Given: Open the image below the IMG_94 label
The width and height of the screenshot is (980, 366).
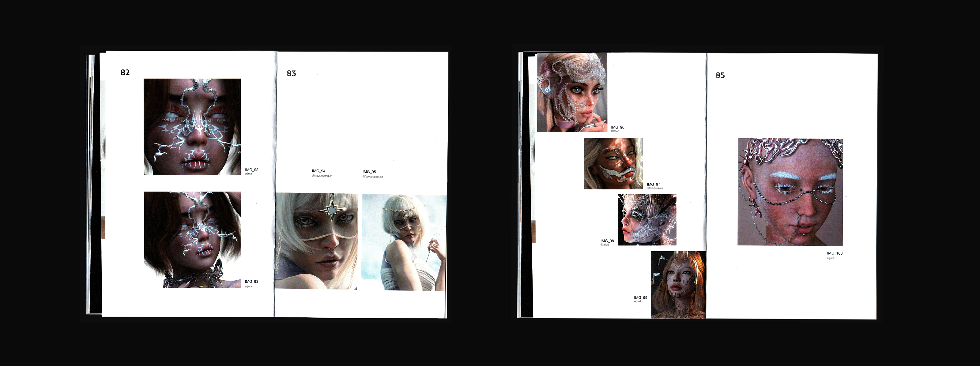Looking at the screenshot, I should [x=317, y=241].
